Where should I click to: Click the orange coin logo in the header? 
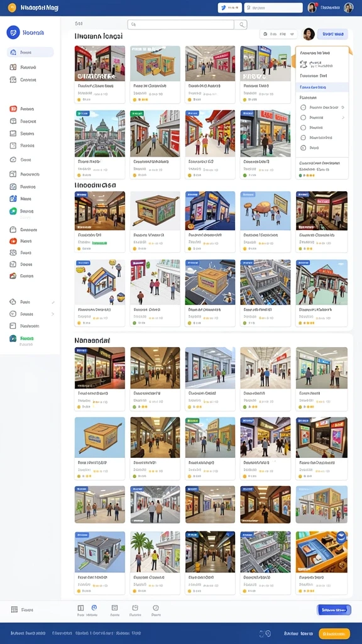pos(12,8)
